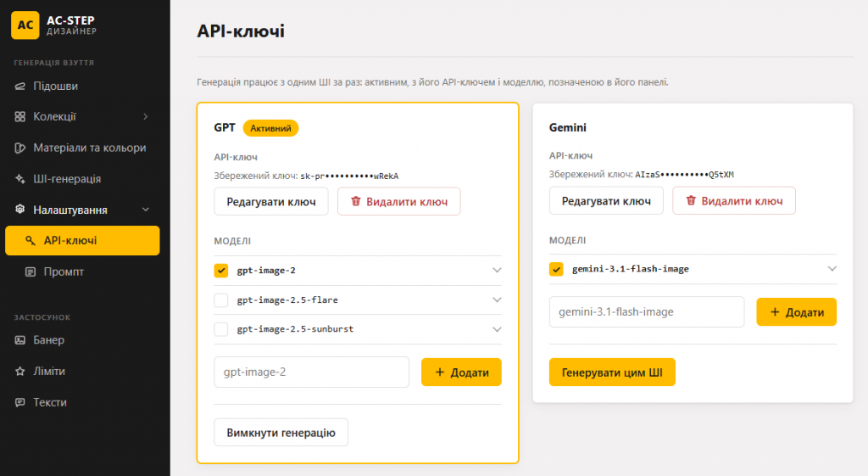Click the AC-STEP ДИЗАЙНЕР brand text
The width and height of the screenshot is (868, 476).
click(71, 25)
